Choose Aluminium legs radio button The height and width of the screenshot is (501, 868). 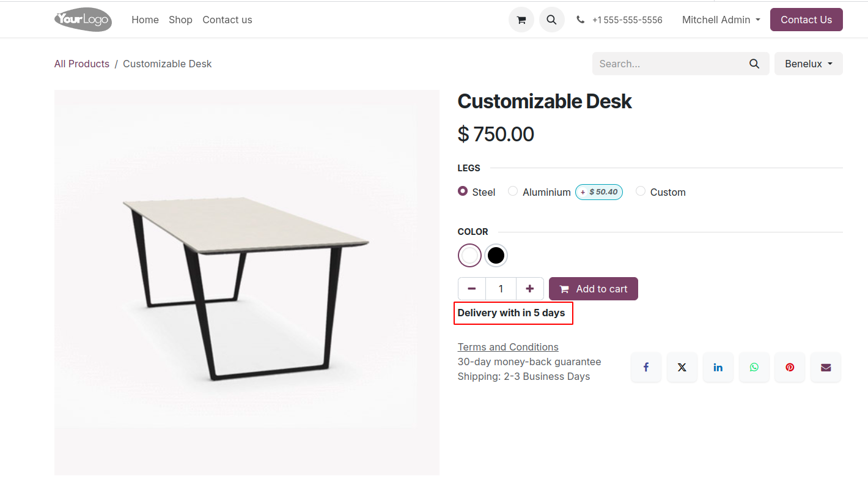tap(513, 191)
